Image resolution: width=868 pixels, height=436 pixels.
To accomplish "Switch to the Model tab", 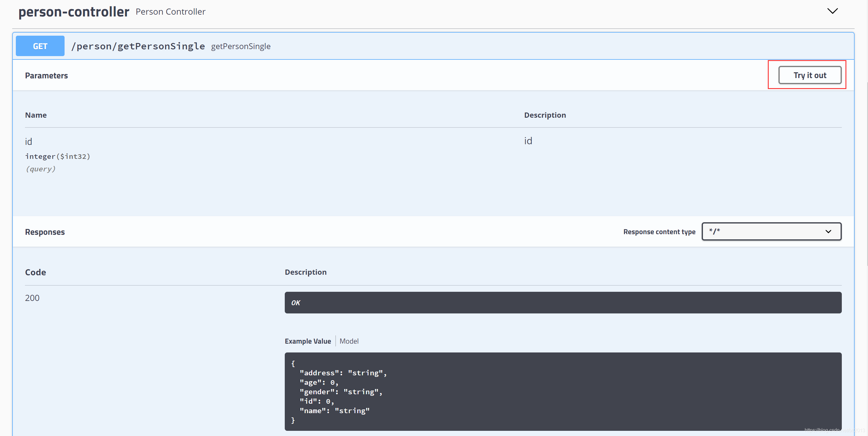I will 349,341.
